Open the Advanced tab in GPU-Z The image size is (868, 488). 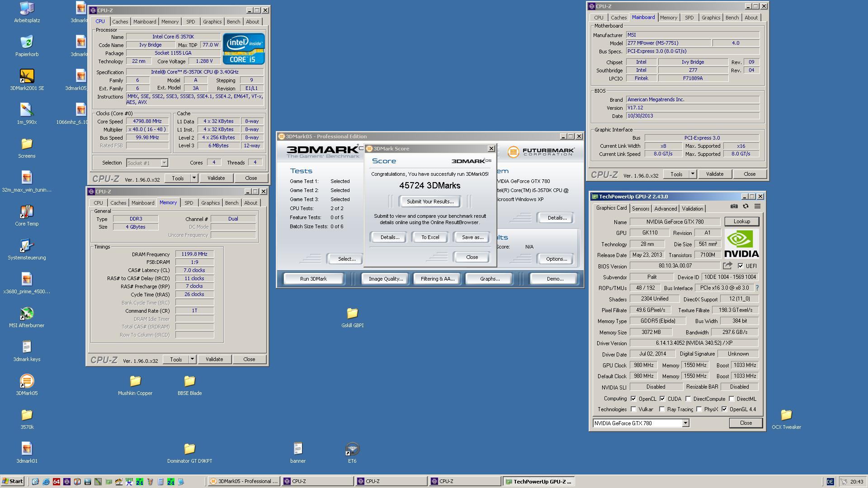click(x=665, y=208)
